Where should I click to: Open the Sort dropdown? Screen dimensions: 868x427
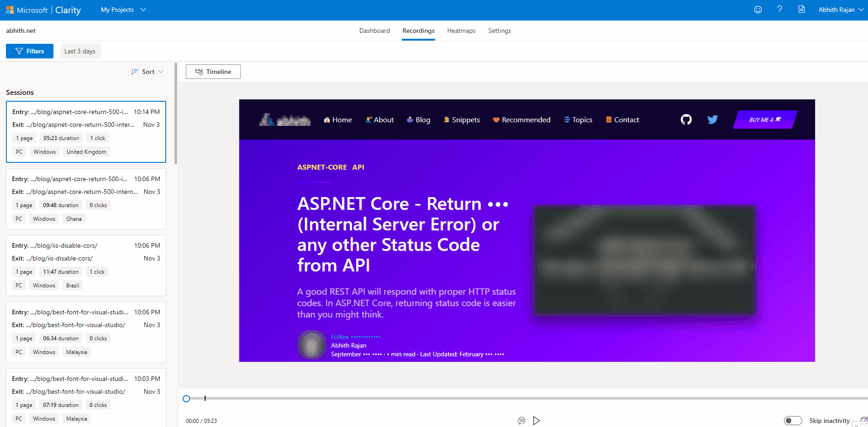(x=147, y=72)
